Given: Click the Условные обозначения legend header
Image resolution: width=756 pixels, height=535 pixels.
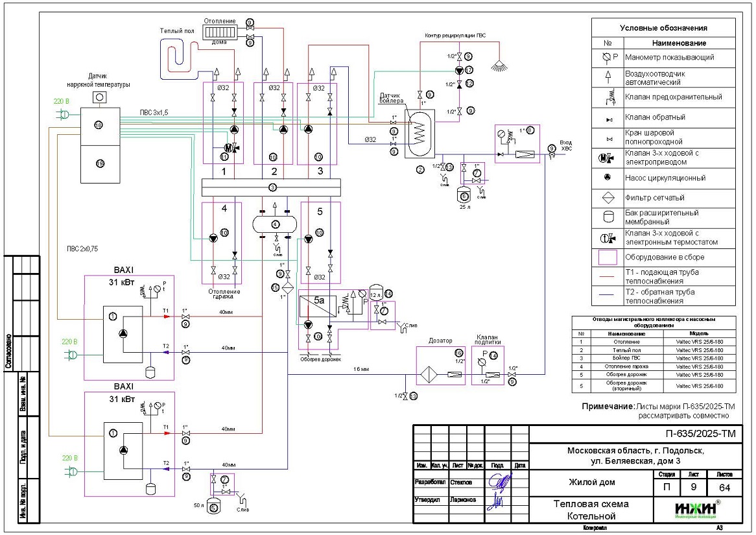Looking at the screenshot, I should pos(663,28).
